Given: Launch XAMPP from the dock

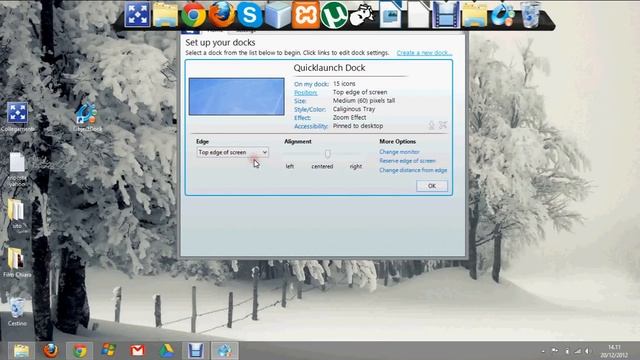Looking at the screenshot, I should (x=306, y=15).
